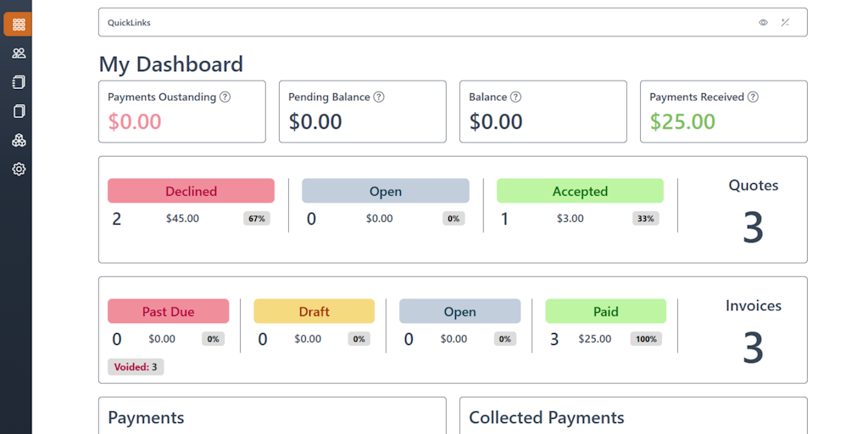The width and height of the screenshot is (868, 434).
Task: Click the Voided: 3 tag
Action: click(136, 366)
